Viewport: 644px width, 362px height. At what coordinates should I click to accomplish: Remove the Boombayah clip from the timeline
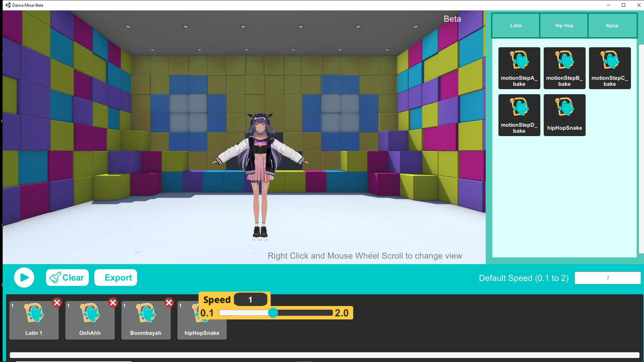(169, 303)
